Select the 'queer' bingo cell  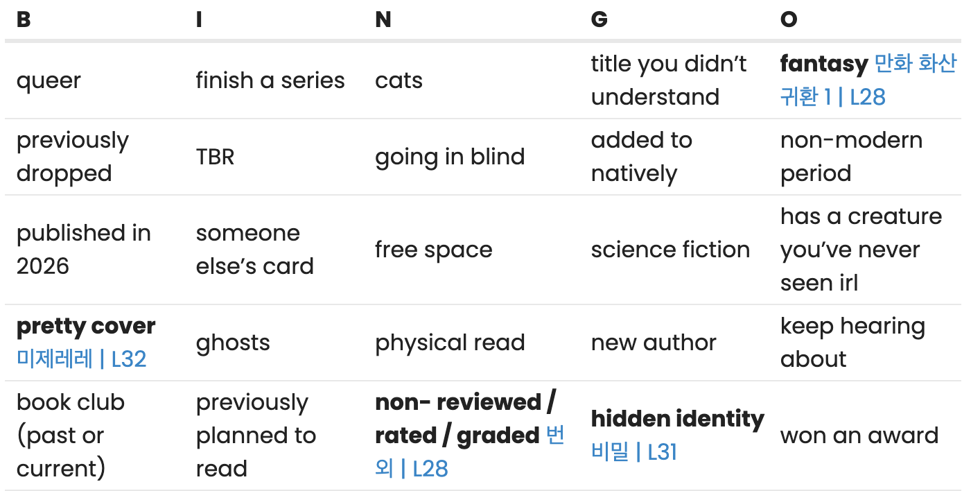coord(49,80)
